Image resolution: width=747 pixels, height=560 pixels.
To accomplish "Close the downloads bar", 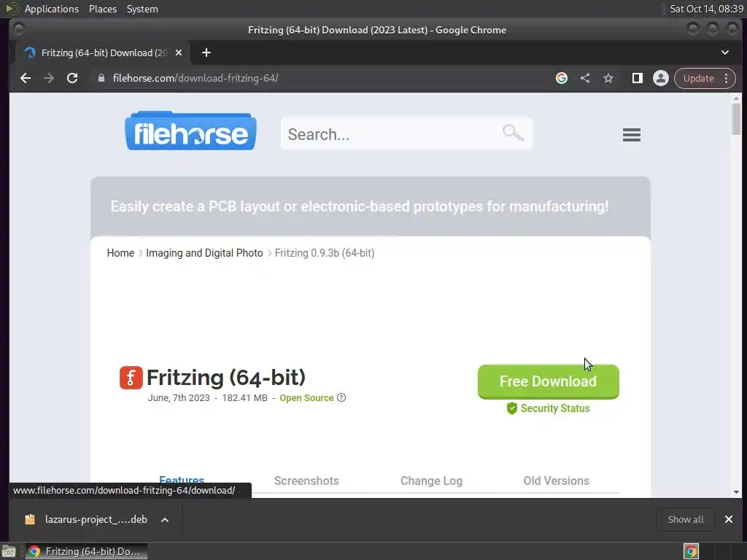I will pos(729,519).
